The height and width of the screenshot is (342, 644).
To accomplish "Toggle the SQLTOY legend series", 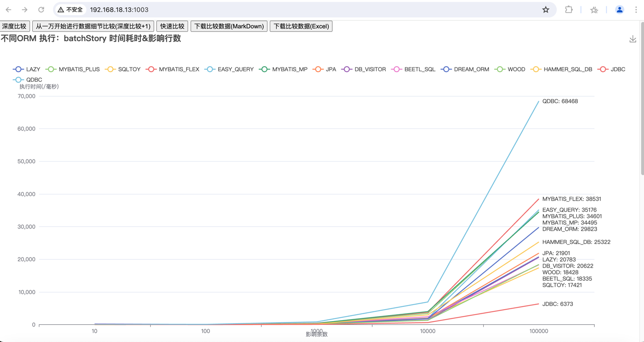I will pos(122,69).
